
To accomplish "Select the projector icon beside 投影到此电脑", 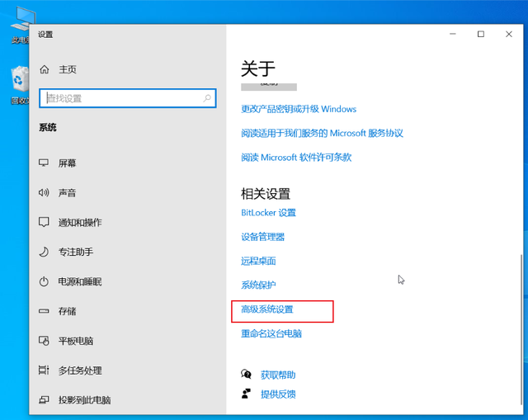I will click(44, 400).
